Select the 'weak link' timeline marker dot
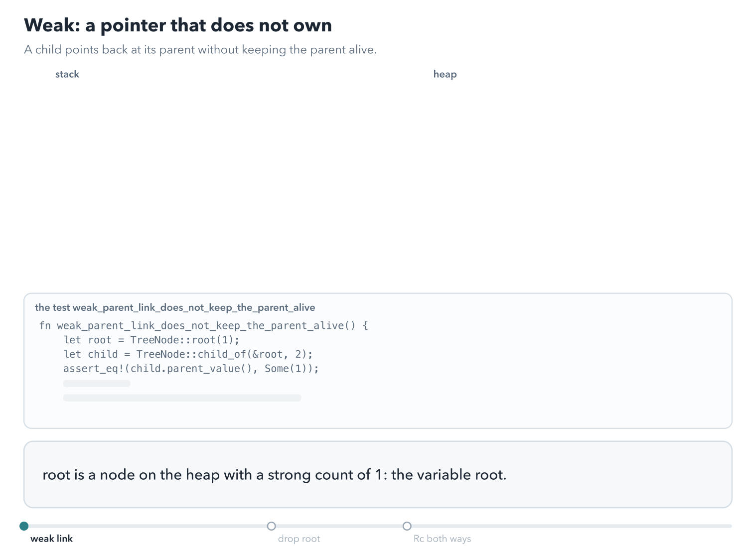 pos(24,526)
